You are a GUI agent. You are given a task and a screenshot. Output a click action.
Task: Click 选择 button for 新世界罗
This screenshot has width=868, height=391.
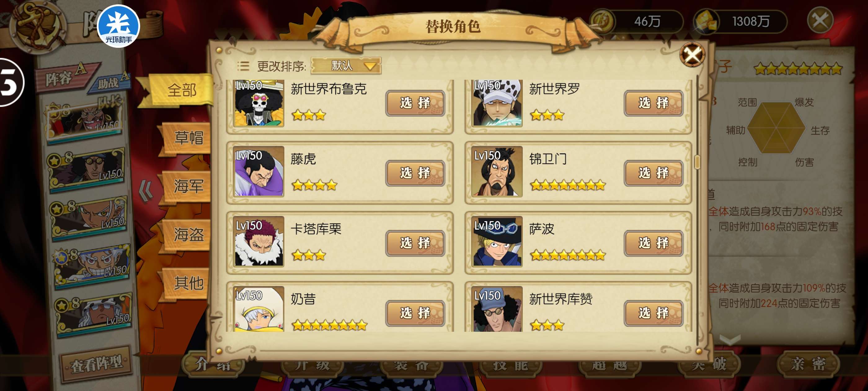pyautogui.click(x=653, y=103)
